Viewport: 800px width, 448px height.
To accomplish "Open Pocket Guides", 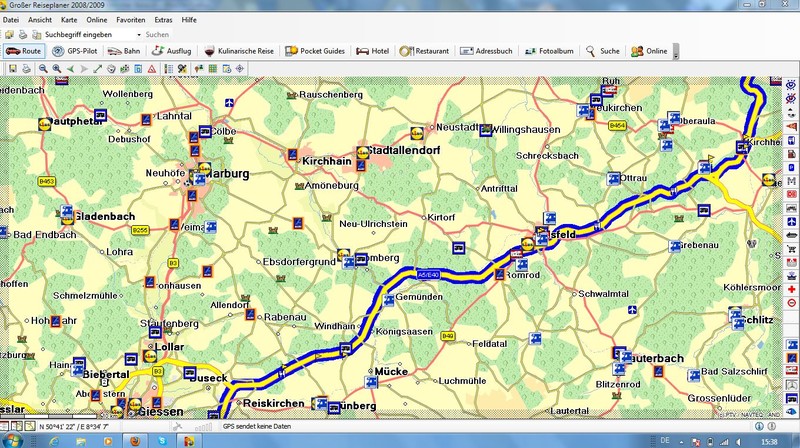I will 315,51.
